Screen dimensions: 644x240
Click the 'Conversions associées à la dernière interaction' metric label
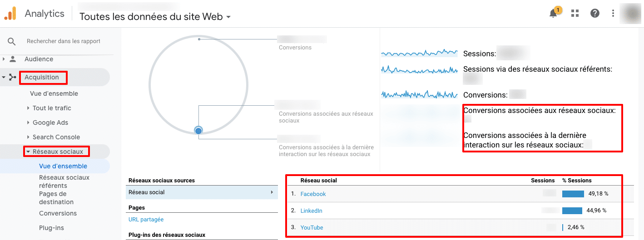click(525, 140)
